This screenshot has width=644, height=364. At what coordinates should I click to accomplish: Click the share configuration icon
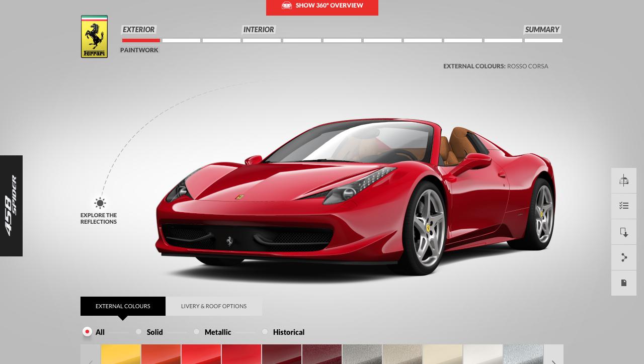point(624,257)
